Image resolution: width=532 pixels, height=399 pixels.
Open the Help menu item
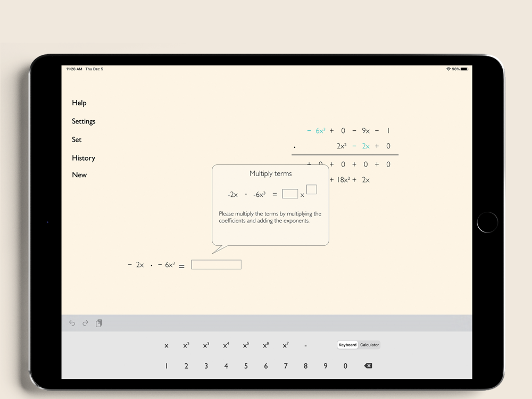pyautogui.click(x=79, y=103)
